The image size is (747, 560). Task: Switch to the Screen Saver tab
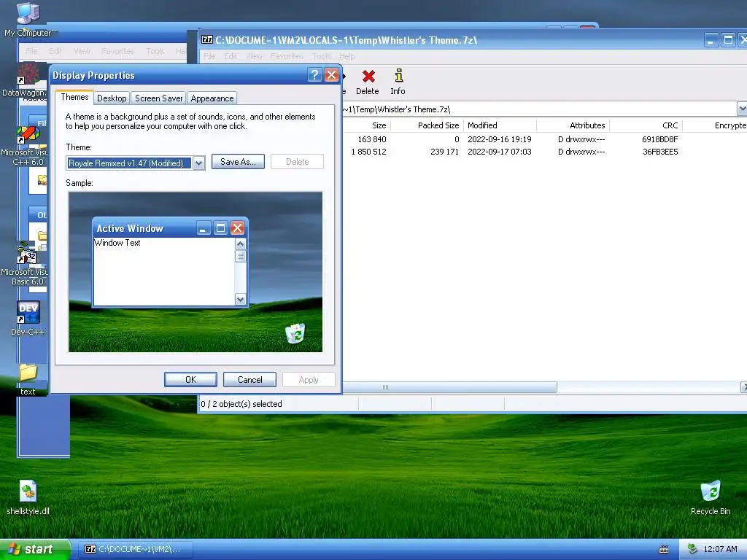pyautogui.click(x=158, y=98)
